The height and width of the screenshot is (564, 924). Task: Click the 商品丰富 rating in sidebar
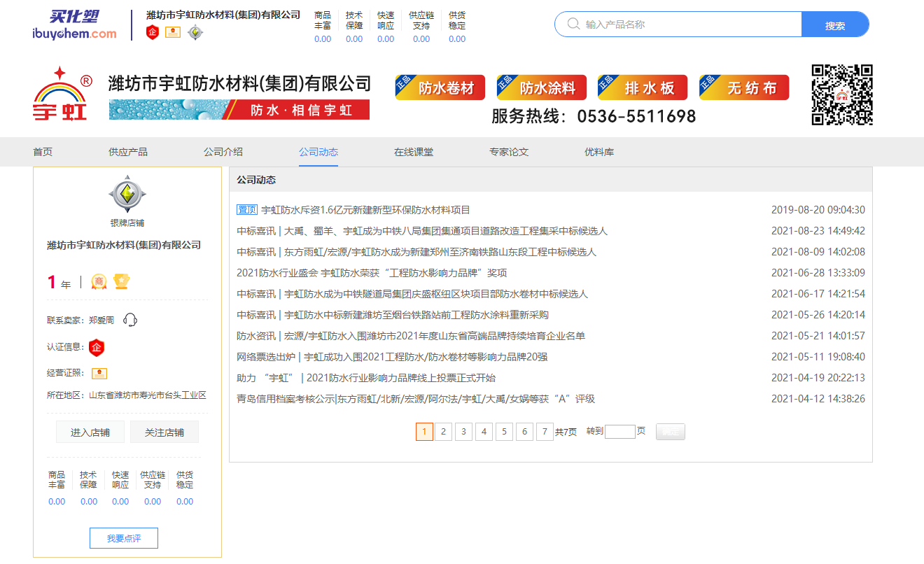click(x=57, y=487)
